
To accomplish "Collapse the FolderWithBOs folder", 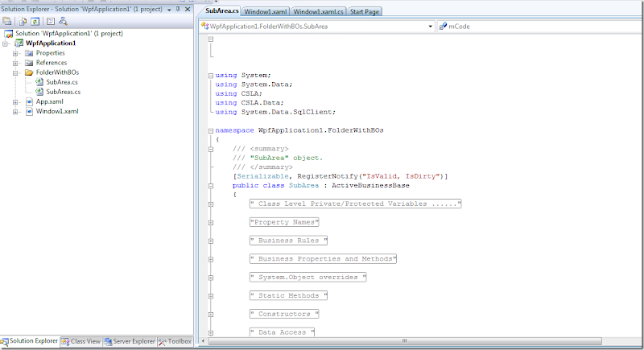I will click(x=16, y=72).
